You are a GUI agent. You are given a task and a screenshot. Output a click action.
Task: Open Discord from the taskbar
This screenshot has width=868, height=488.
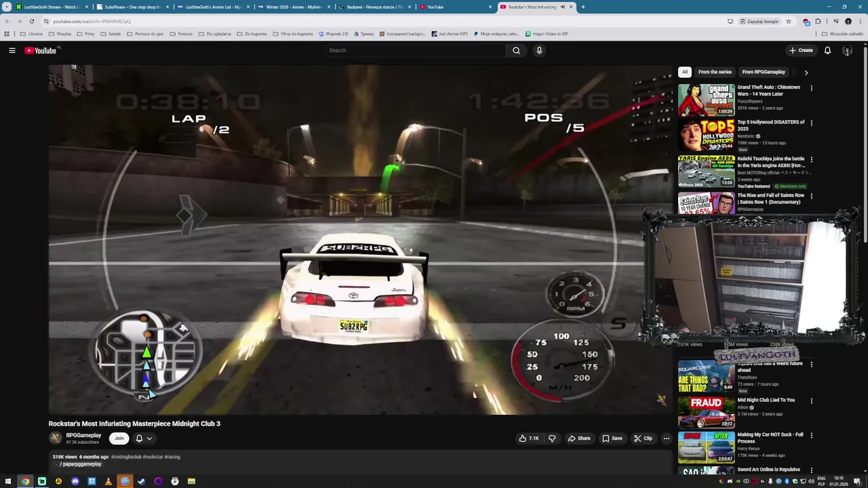(x=75, y=481)
